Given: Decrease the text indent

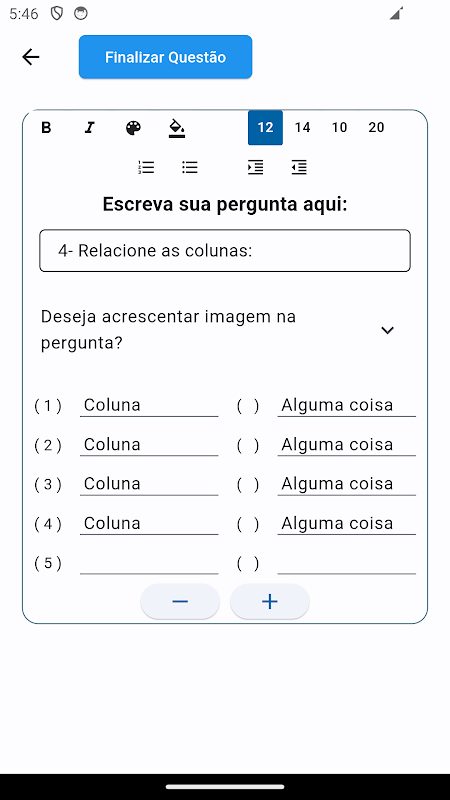Looking at the screenshot, I should tap(299, 167).
